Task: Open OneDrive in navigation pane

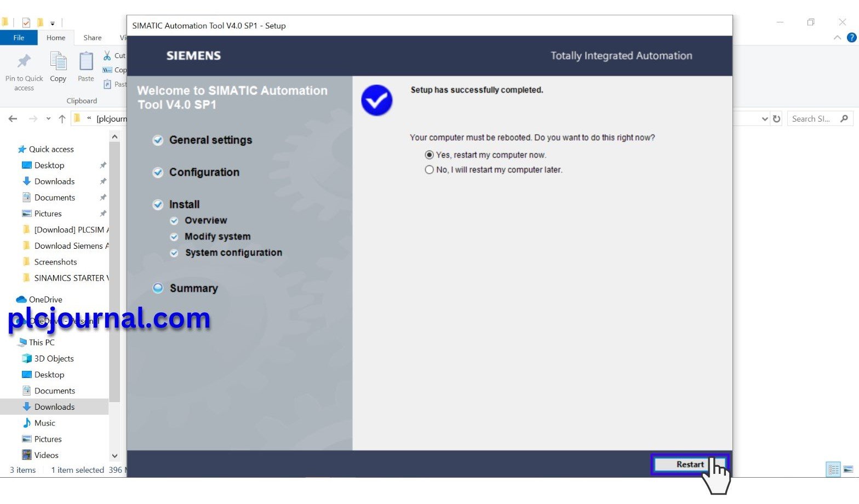Action: click(39, 300)
